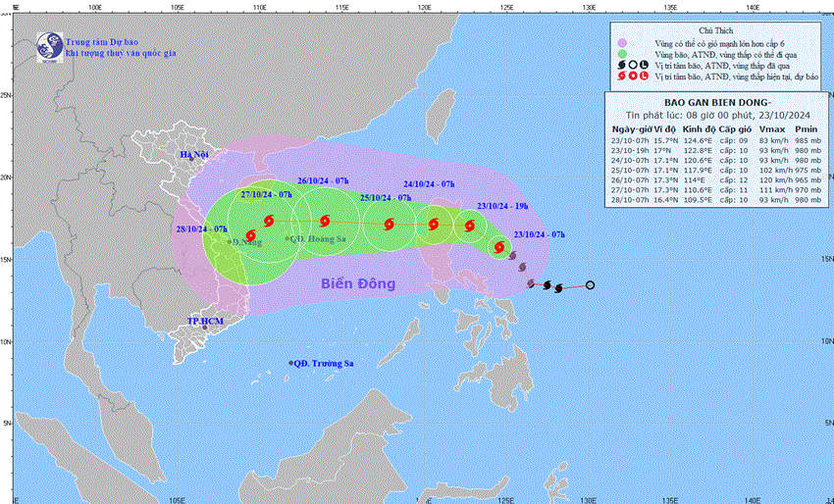Click table cell "124.6°E"

point(699,141)
